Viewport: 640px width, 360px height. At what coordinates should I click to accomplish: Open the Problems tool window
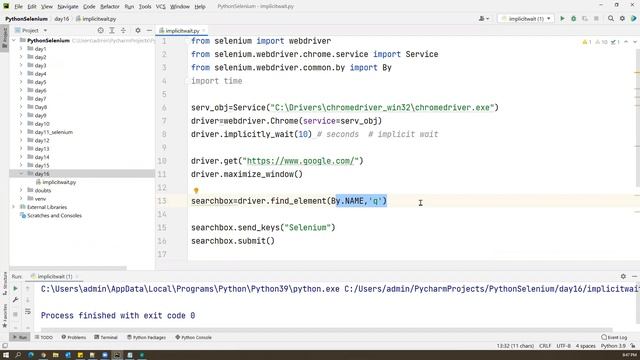tap(74, 337)
